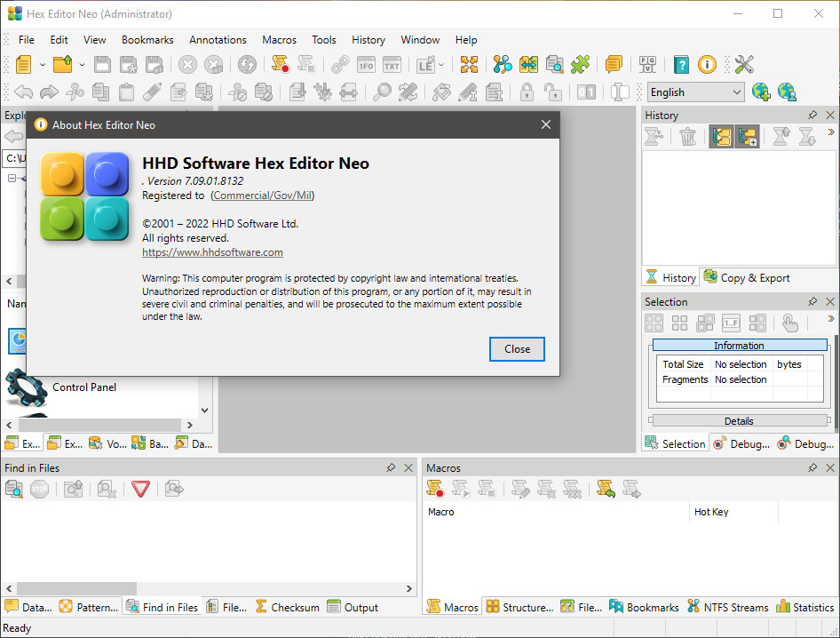Viewport: 840px width, 638px height.
Task: Open the Structure... tab
Action: [x=519, y=608]
